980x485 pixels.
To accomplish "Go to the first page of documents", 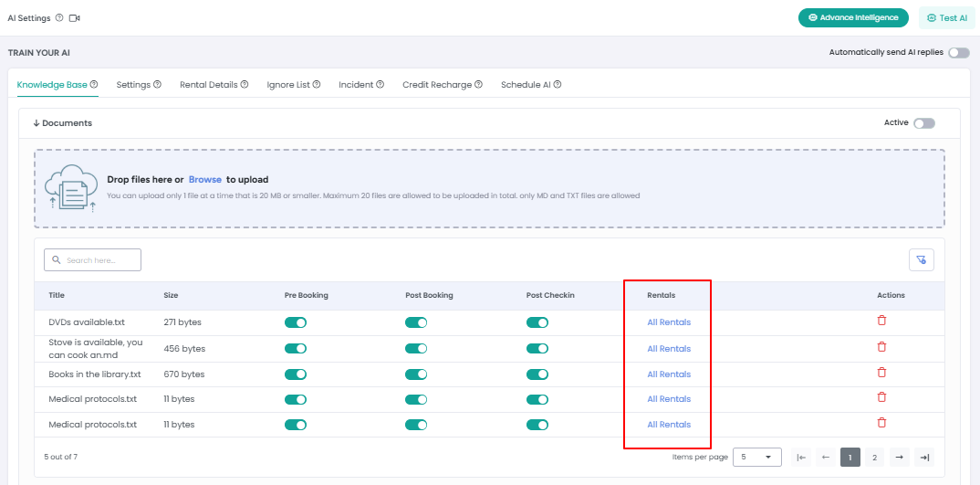I will pos(800,458).
